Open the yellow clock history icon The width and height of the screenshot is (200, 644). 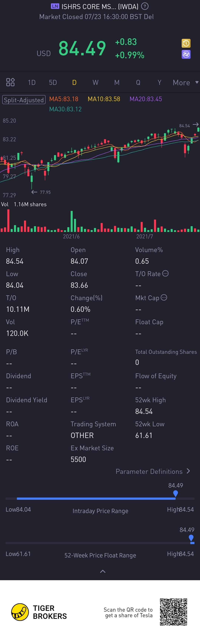pos(186,43)
